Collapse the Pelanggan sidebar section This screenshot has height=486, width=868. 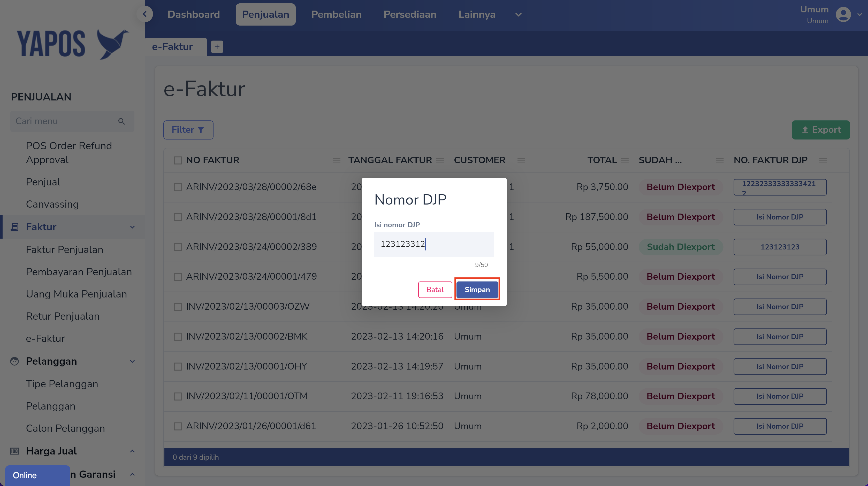pyautogui.click(x=132, y=361)
